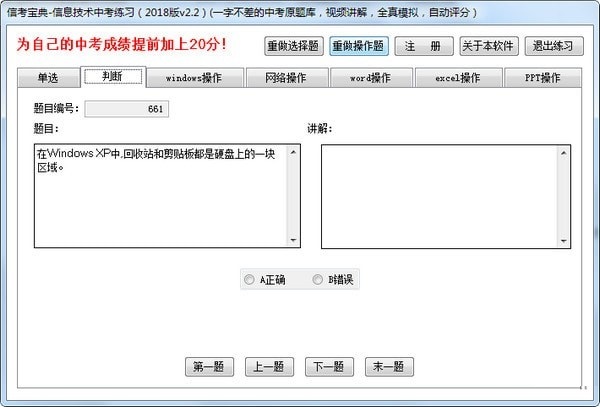Open 关于本软件 about dialog
The image size is (600, 407).
tap(489, 46)
